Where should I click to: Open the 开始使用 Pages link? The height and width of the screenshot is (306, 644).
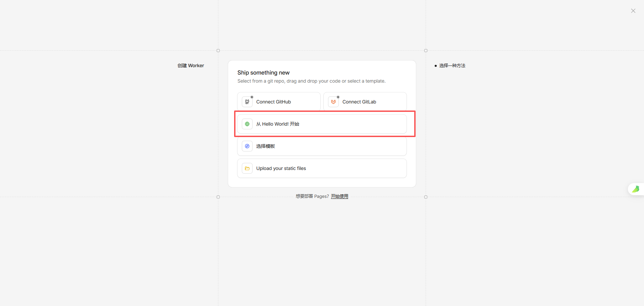[339, 196]
